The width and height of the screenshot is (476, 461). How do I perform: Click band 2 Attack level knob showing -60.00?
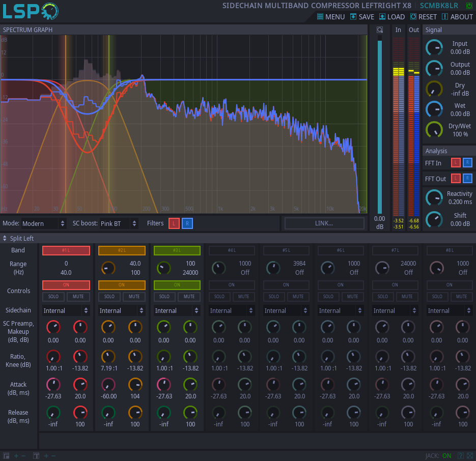pyautogui.click(x=108, y=385)
